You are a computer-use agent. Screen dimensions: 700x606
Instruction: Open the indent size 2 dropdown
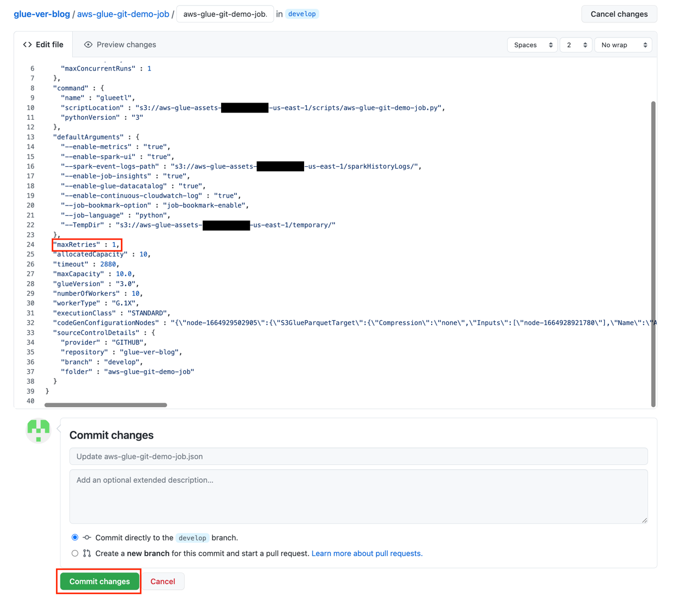click(x=576, y=45)
